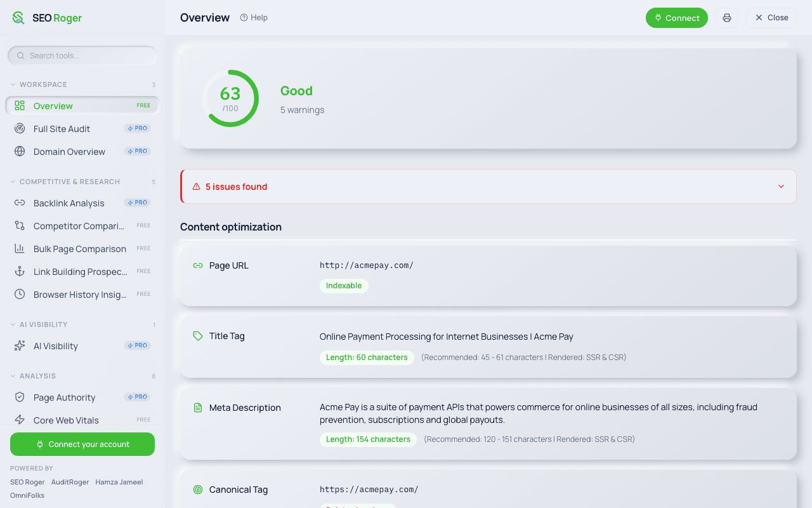Click the http://acmepay.com/ URL text
The height and width of the screenshot is (508, 812).
(367, 265)
